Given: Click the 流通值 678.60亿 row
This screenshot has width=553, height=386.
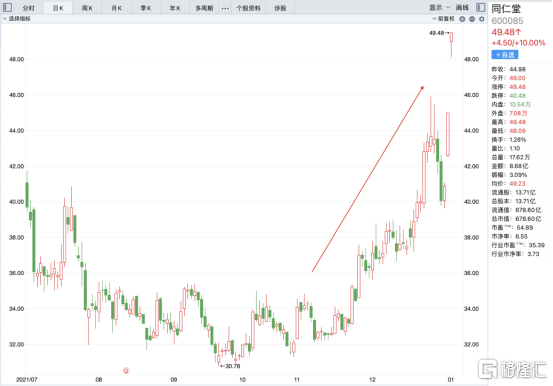Looking at the screenshot, I should (x=516, y=210).
